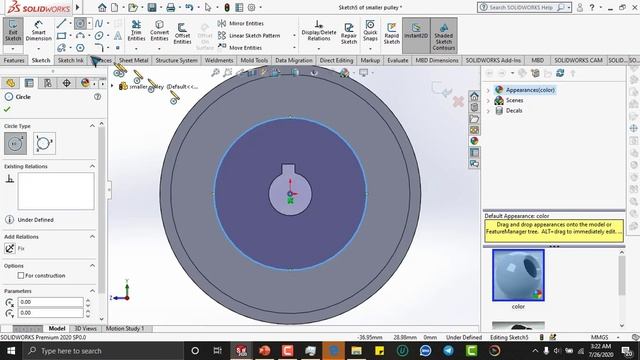640x360 pixels.
Task: Open Circle property help question mark
Action: pos(98,97)
